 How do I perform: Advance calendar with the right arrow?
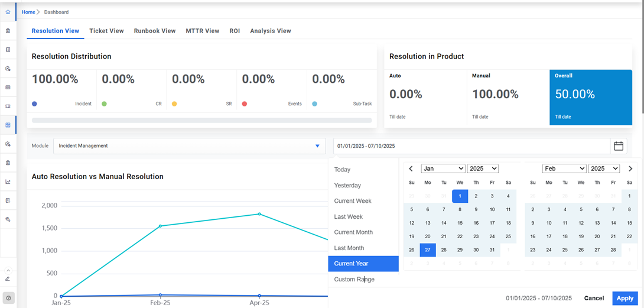(x=630, y=168)
